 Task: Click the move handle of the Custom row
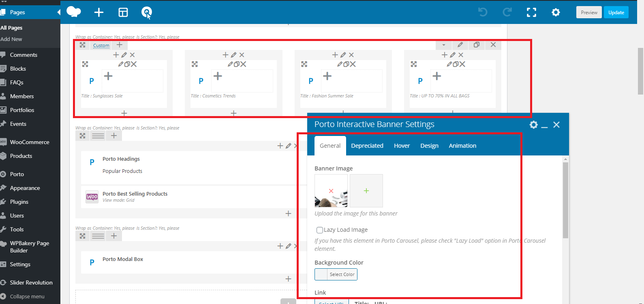coord(82,45)
